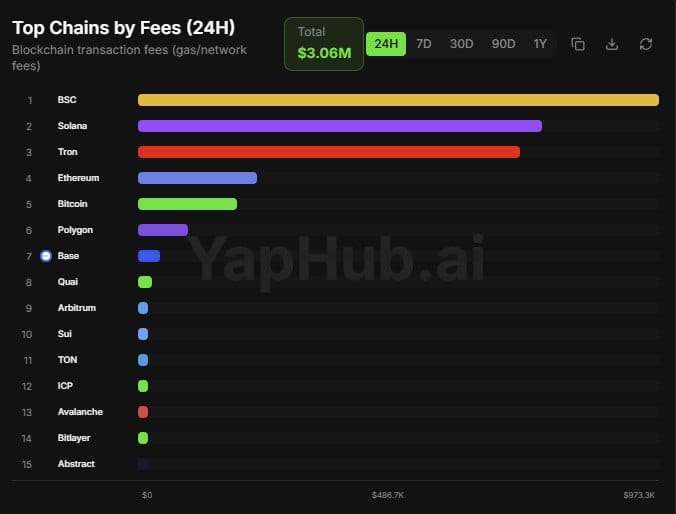The image size is (676, 514).
Task: Click the Avalanche chain label
Action: click(x=80, y=412)
